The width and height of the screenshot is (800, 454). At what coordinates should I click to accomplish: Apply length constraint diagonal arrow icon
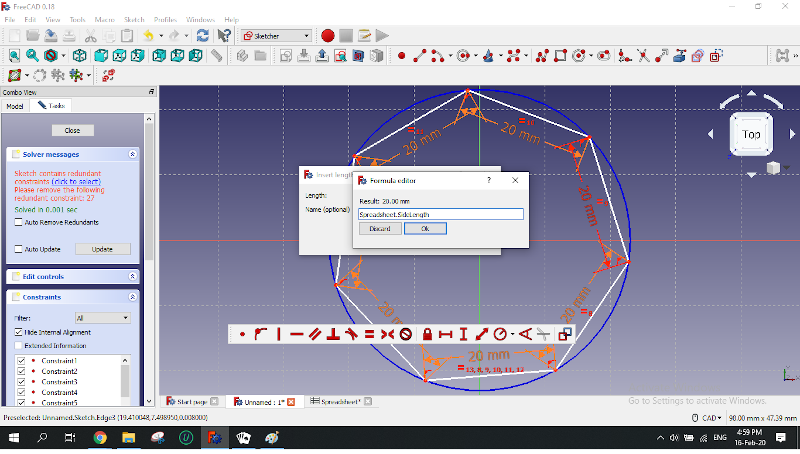(x=482, y=334)
